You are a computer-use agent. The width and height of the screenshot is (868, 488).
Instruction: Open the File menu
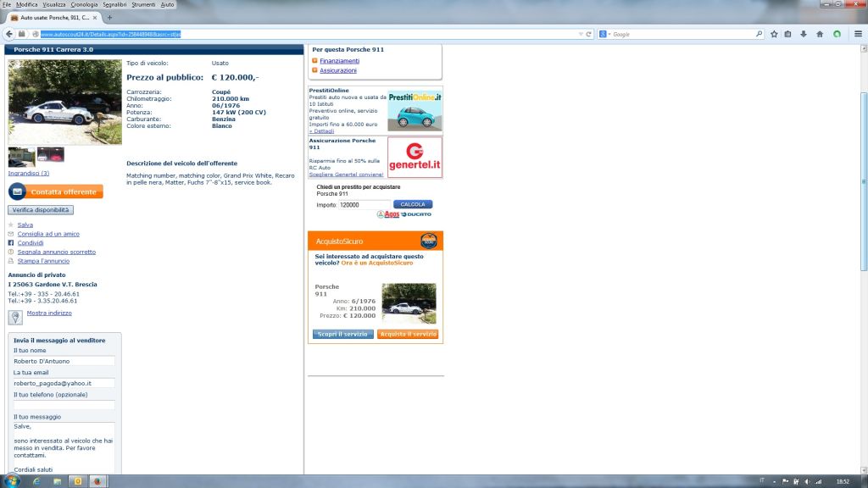(7, 4)
